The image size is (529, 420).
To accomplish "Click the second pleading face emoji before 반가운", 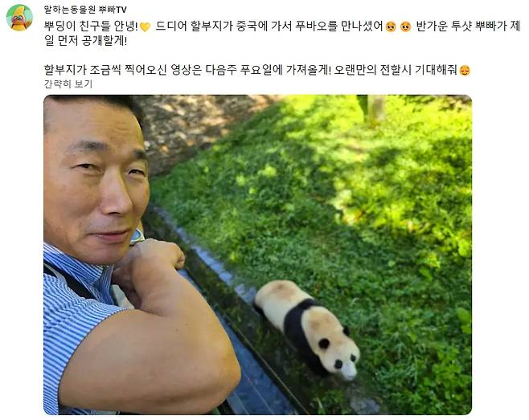I will point(405,27).
